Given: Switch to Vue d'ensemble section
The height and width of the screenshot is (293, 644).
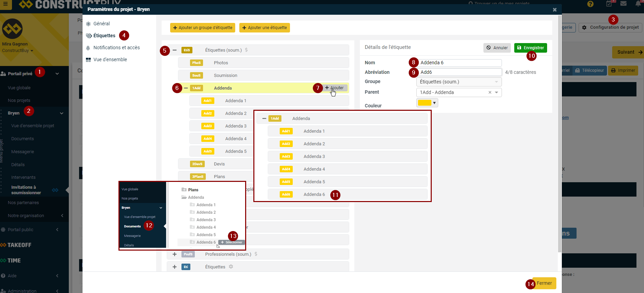Looking at the screenshot, I should click(110, 59).
